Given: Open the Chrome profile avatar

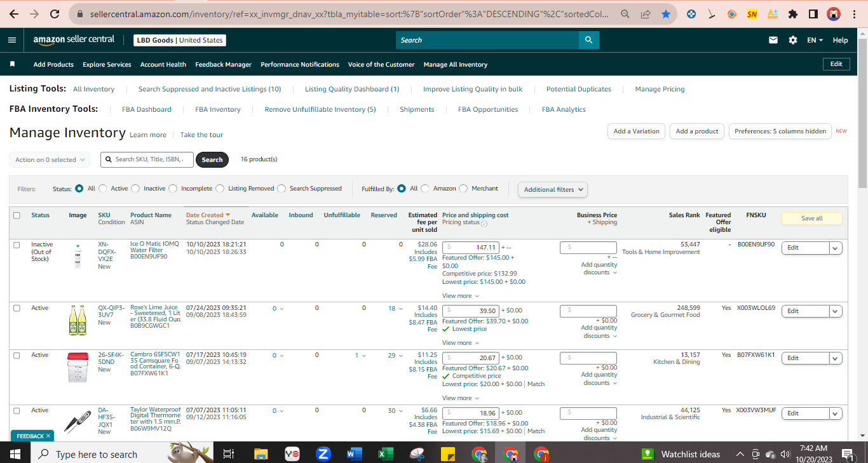Looking at the screenshot, I should [834, 13].
